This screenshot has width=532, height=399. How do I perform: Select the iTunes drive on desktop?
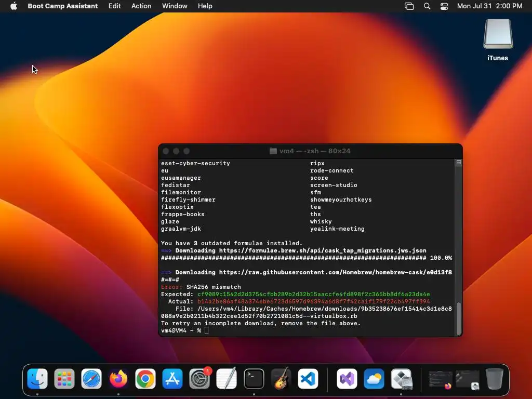coord(498,40)
